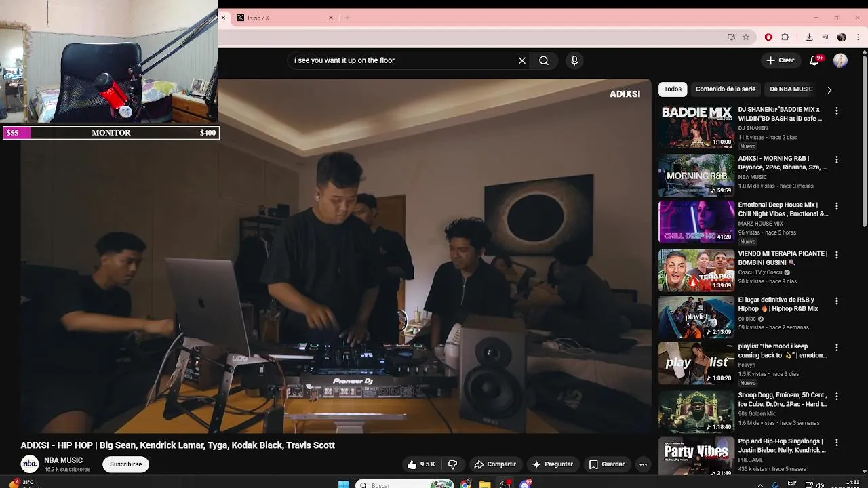Start voice search with microphone icon
The image size is (868, 488).
[x=574, y=60]
